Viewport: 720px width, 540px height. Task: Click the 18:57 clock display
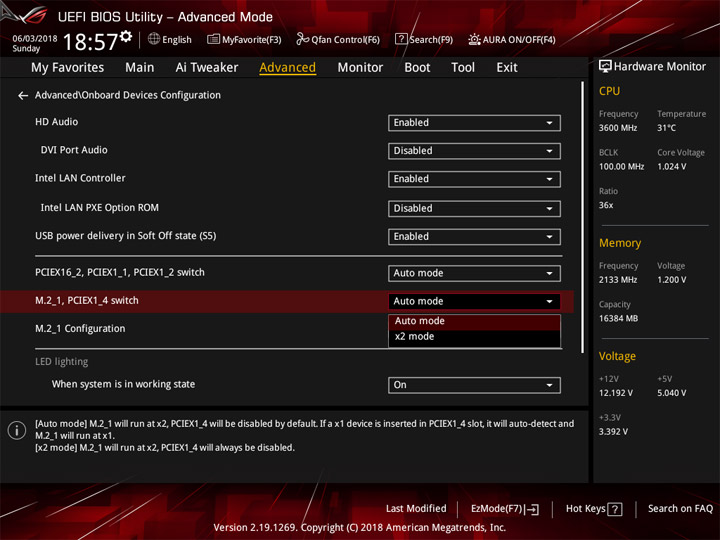click(90, 42)
